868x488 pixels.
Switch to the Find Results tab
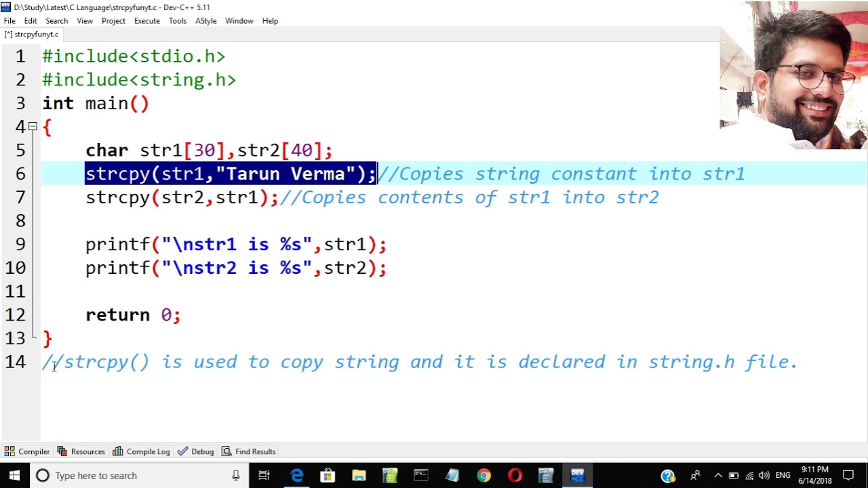(x=249, y=451)
